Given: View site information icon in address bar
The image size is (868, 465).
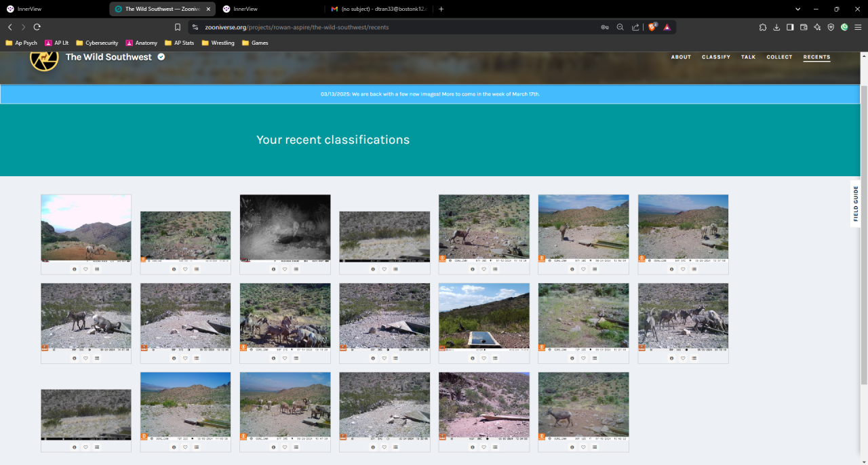Looking at the screenshot, I should point(195,27).
